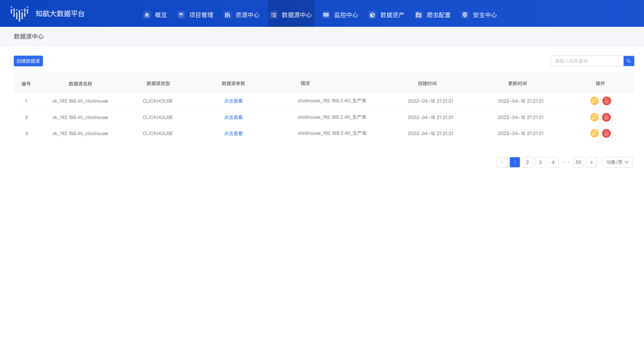Click the name search input field
Viewport: 644px width, 362px height.
click(x=587, y=61)
